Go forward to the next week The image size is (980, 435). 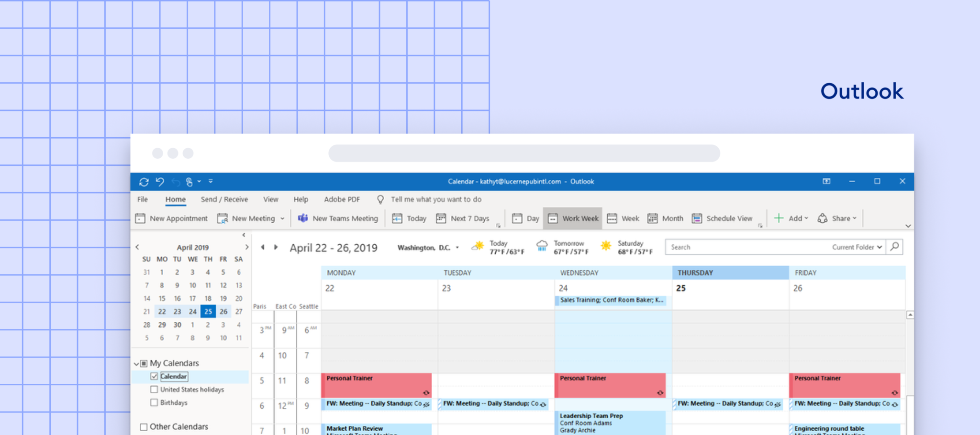[276, 247]
